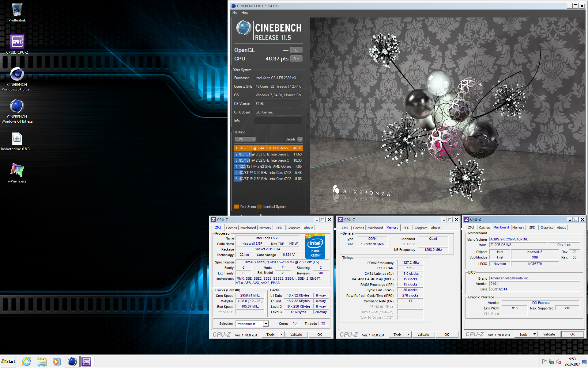
Task: Select ranking entry 4C/8T @ 3.20 GHz
Action: pos(269,173)
